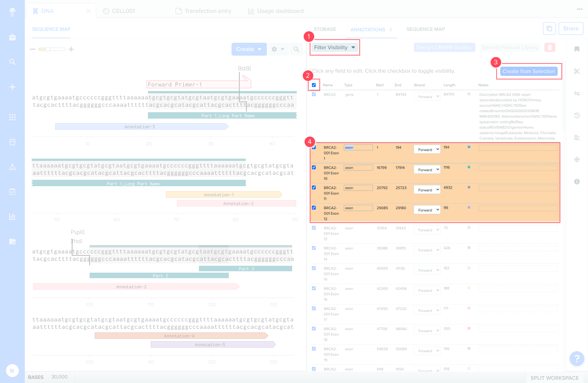588x383 pixels.
Task: Open the information icon in right toolbar
Action: coord(577,182)
